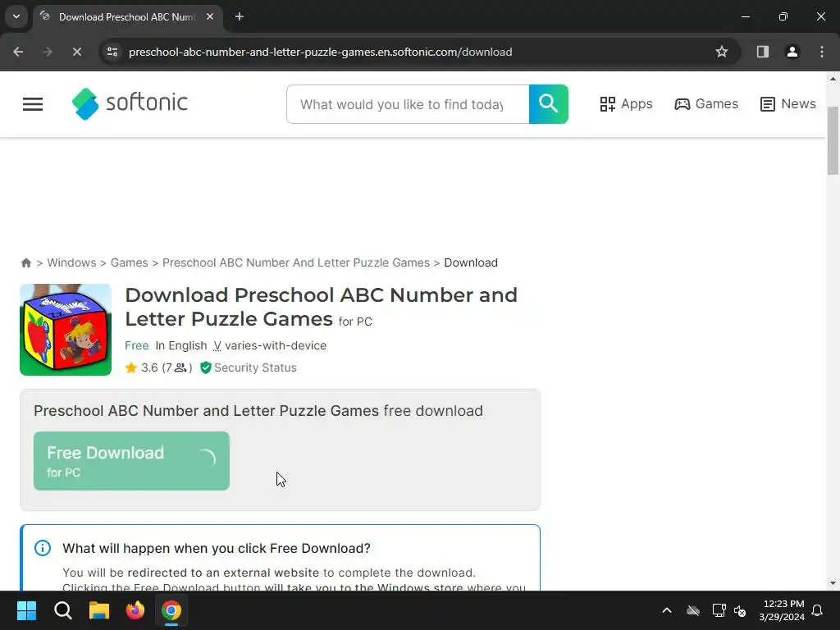Open the Games breadcrumb link
The width and height of the screenshot is (840, 630).
tap(129, 262)
